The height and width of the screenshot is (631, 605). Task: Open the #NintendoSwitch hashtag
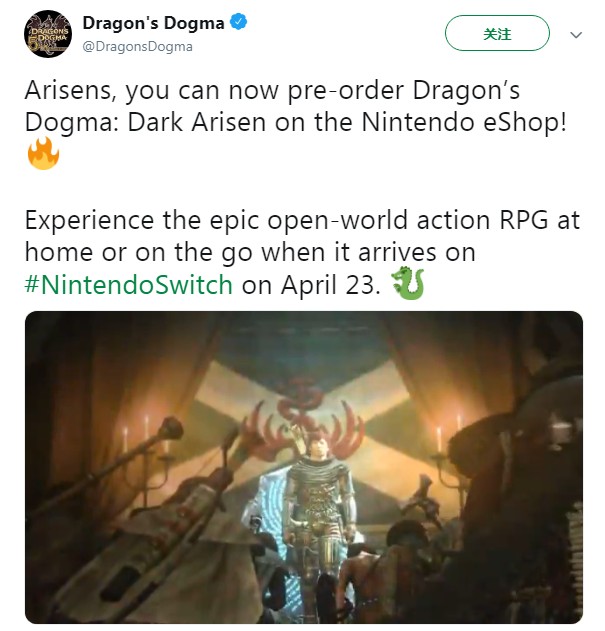click(128, 285)
